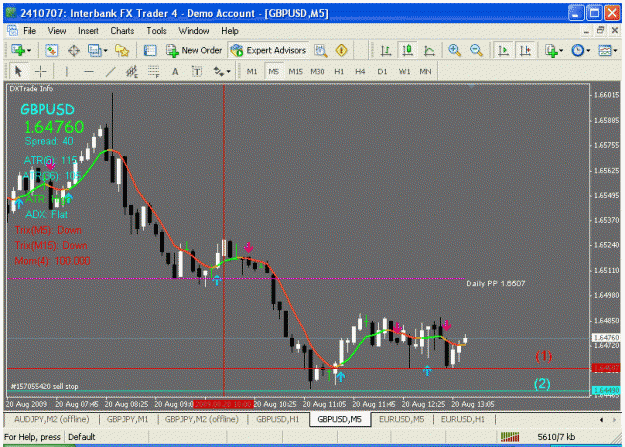
Task: Switch chart to candlestick mode
Action: point(407,50)
